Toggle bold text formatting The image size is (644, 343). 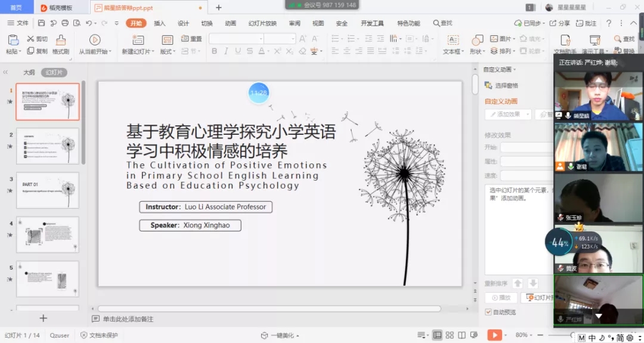point(214,51)
